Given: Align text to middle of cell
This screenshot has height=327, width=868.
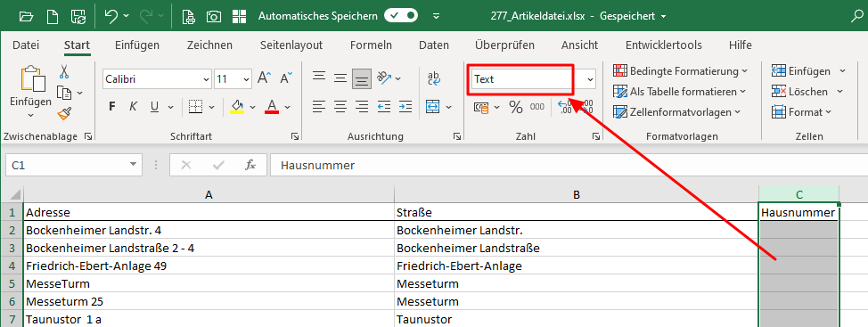Looking at the screenshot, I should point(340,78).
